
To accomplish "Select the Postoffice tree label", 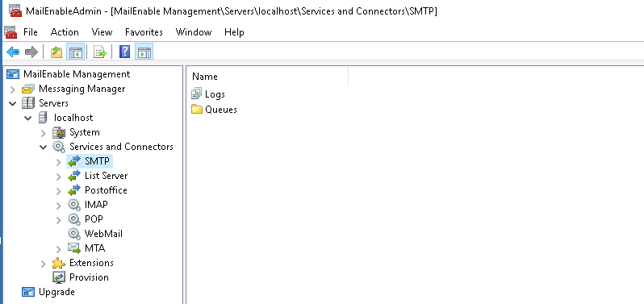I will click(x=106, y=190).
